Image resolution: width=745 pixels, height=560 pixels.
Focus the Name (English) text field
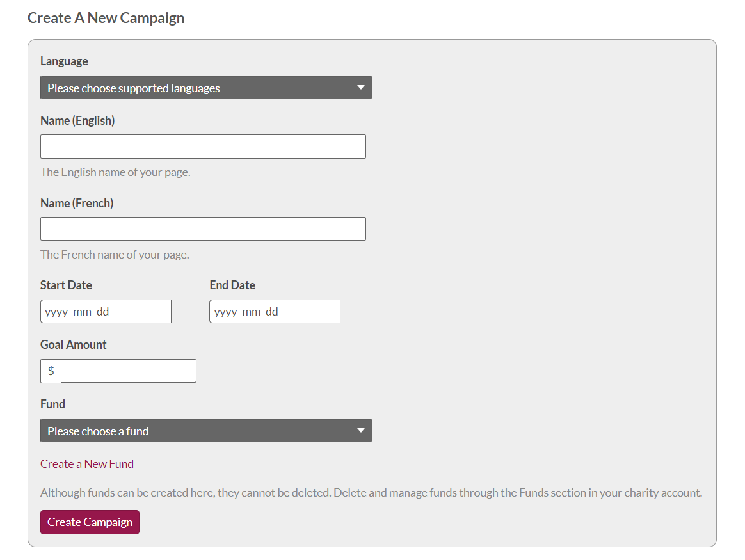tap(203, 147)
